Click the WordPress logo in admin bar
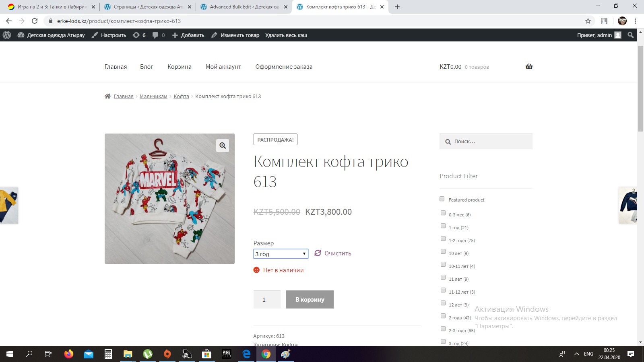 pyautogui.click(x=7, y=35)
